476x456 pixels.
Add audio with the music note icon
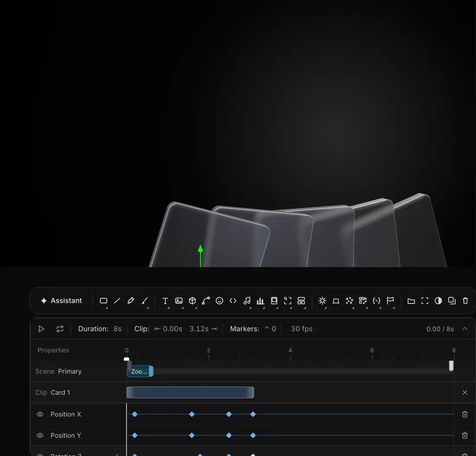247,301
